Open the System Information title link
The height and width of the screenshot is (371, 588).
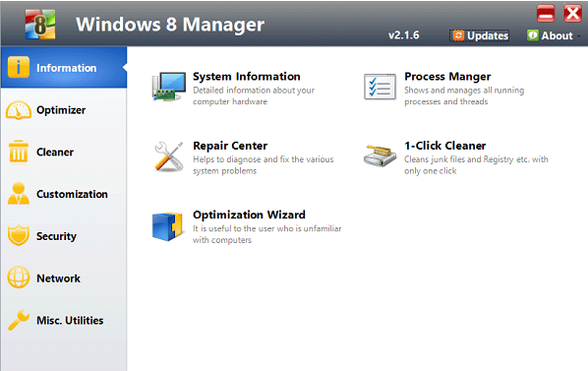point(247,77)
